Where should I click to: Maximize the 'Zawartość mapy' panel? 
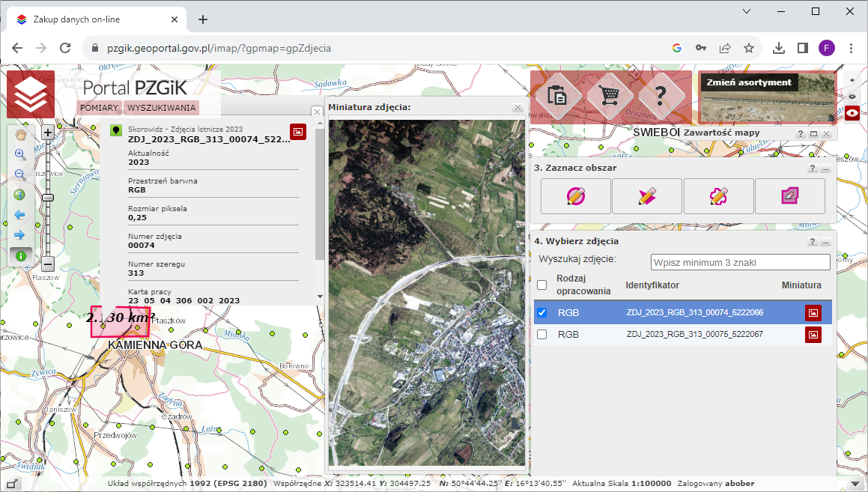click(x=813, y=133)
